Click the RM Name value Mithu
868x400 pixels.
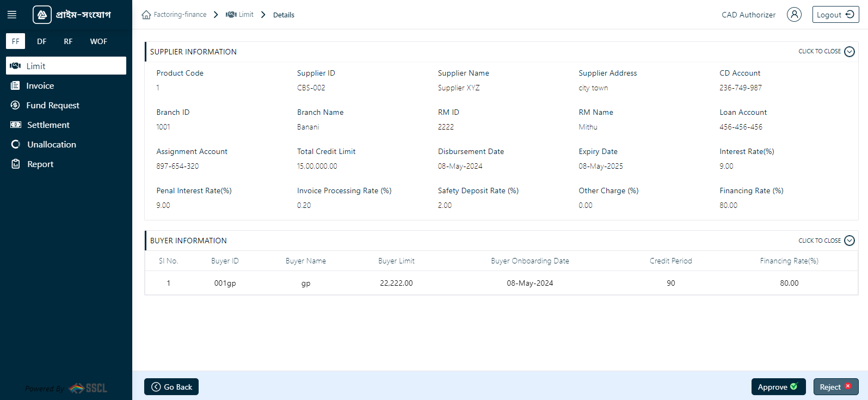(588, 127)
